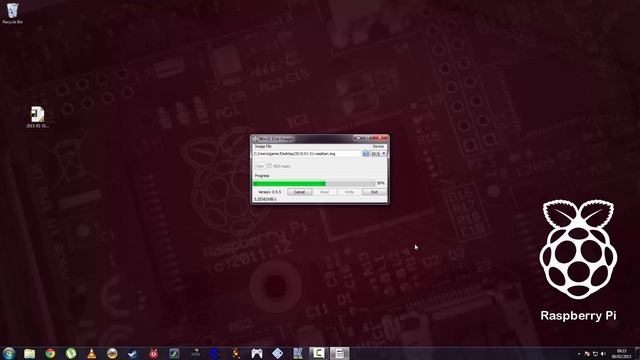Click the green write progress bar
640x360 pixels.
313,183
